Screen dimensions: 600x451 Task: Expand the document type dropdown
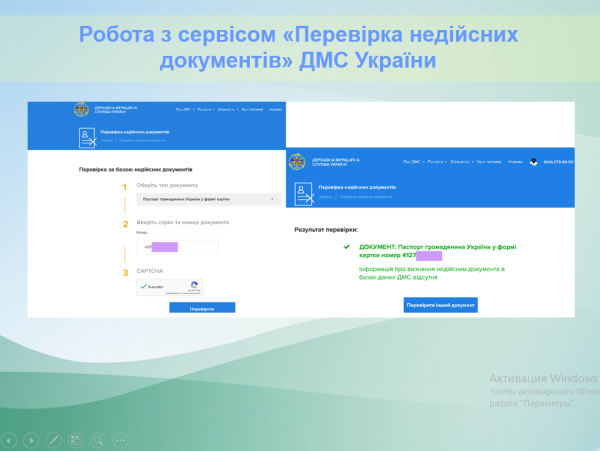pyautogui.click(x=209, y=199)
